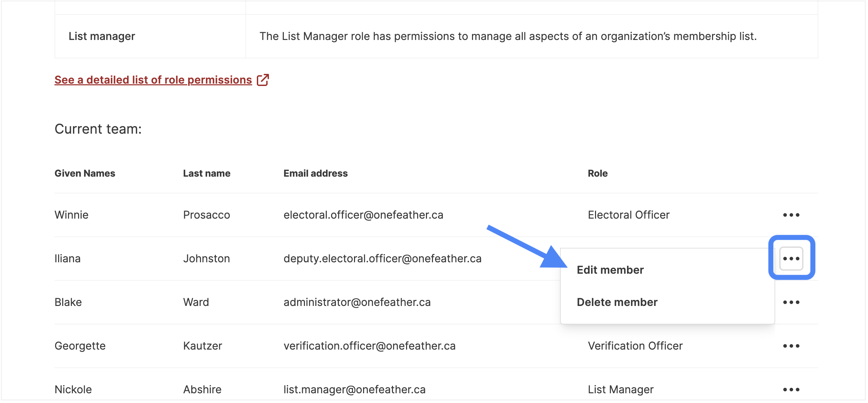Select Edit member from popup menu
Screen dimensions: 868x403
tap(610, 270)
